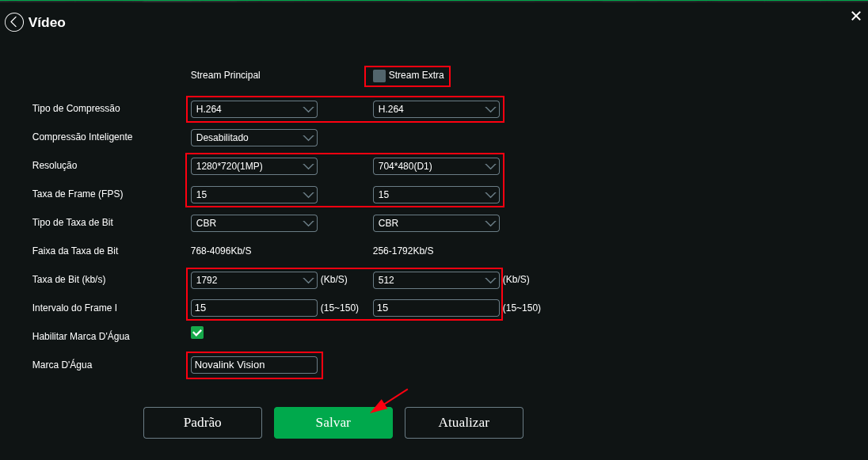Open extra stream CBR bit type dropdown

pyautogui.click(x=436, y=223)
